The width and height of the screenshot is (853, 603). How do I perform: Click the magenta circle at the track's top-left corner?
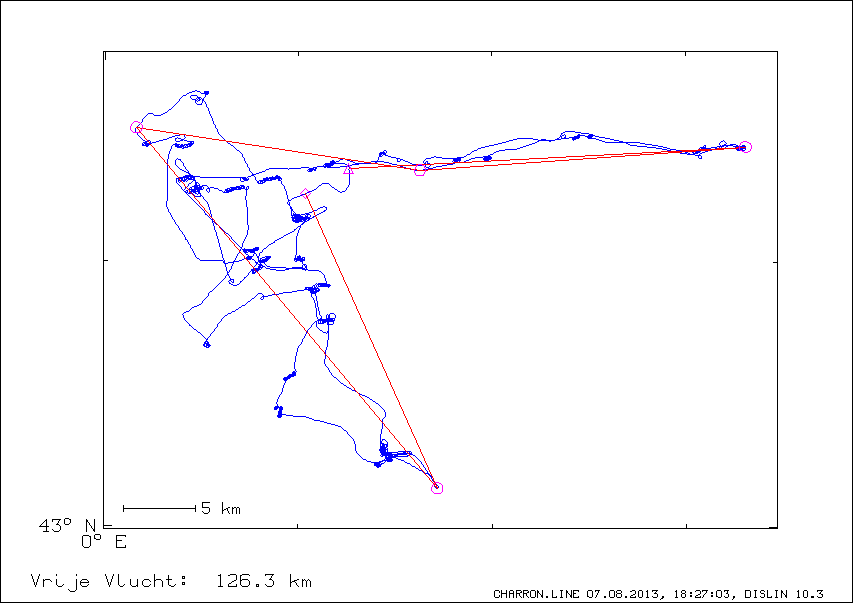point(136,127)
